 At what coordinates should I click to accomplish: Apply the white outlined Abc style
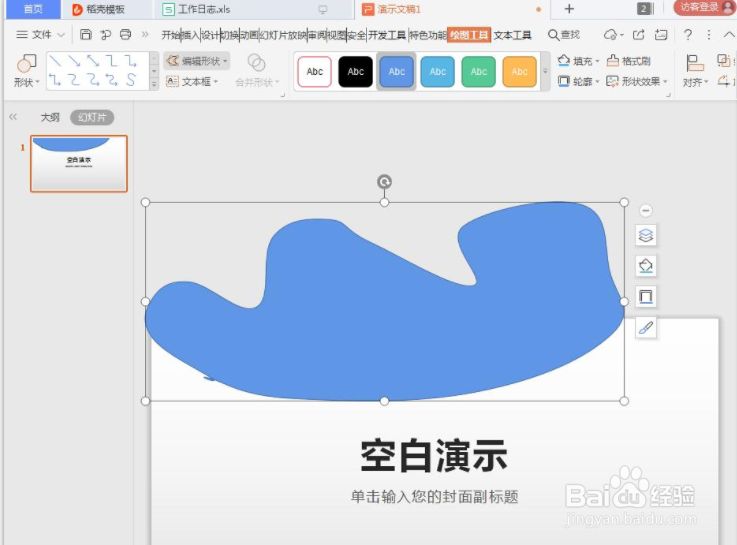pyautogui.click(x=314, y=71)
